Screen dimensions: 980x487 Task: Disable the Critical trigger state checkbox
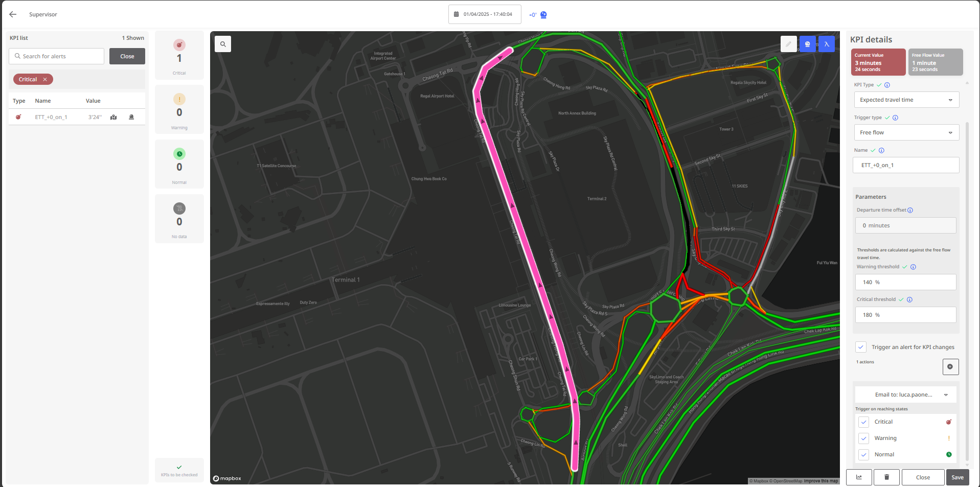click(x=864, y=422)
